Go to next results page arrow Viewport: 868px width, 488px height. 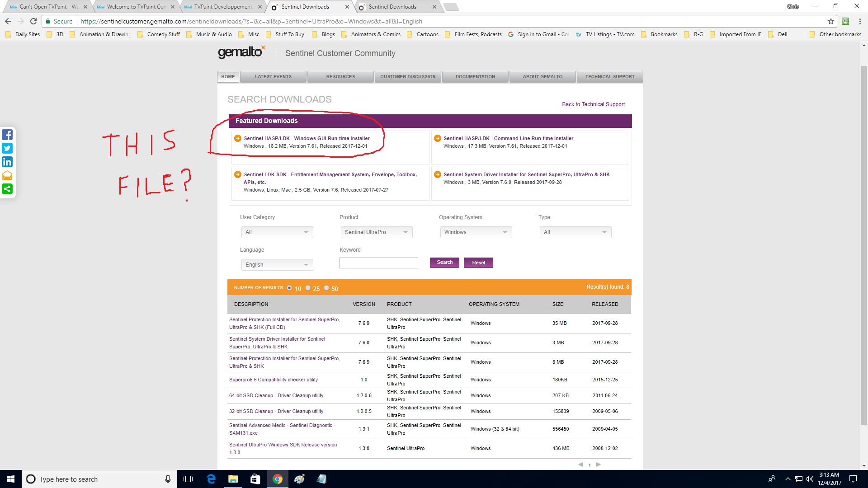(x=599, y=465)
